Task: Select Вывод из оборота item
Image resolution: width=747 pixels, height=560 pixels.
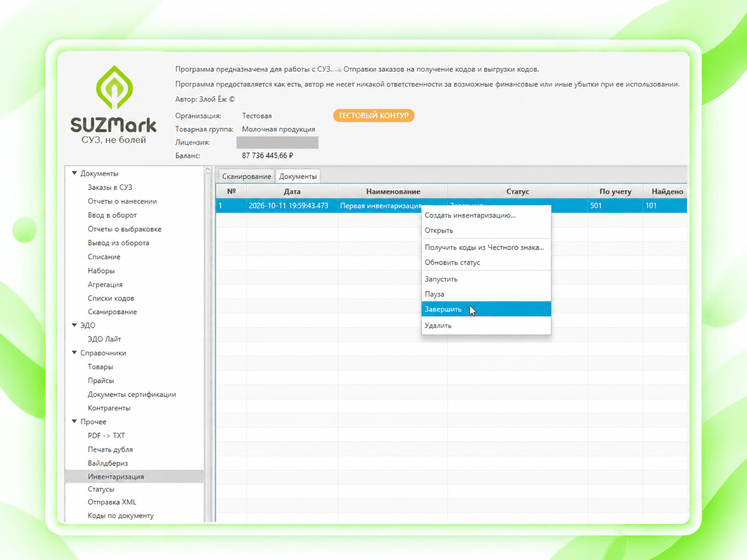Action: (x=118, y=243)
